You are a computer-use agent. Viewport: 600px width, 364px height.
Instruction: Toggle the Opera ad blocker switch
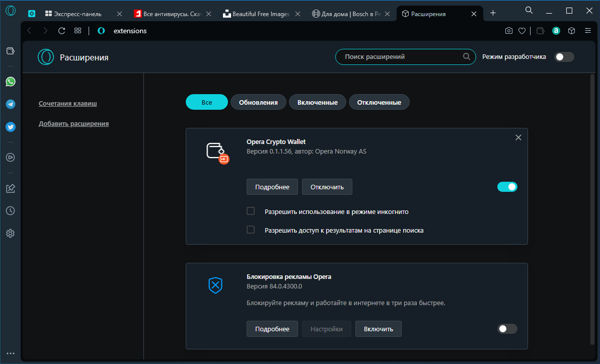click(x=507, y=329)
